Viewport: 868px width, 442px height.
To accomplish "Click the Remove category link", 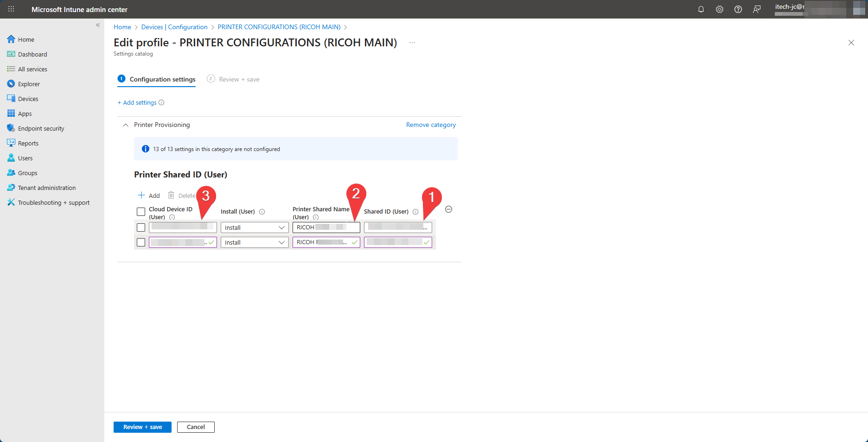I will tap(431, 125).
